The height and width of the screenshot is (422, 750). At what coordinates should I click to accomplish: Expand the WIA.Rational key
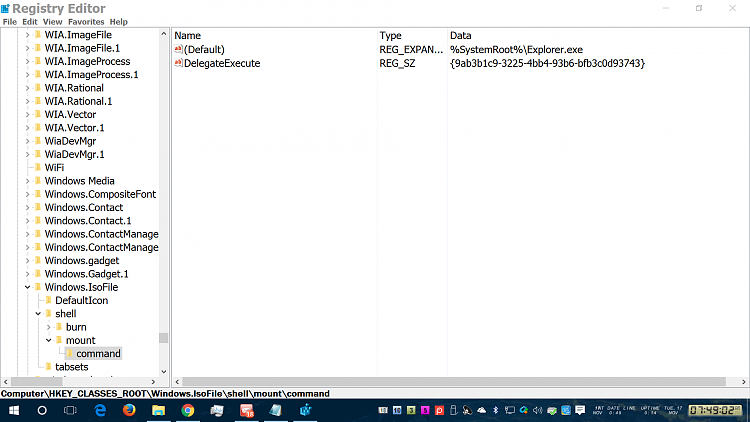point(27,88)
